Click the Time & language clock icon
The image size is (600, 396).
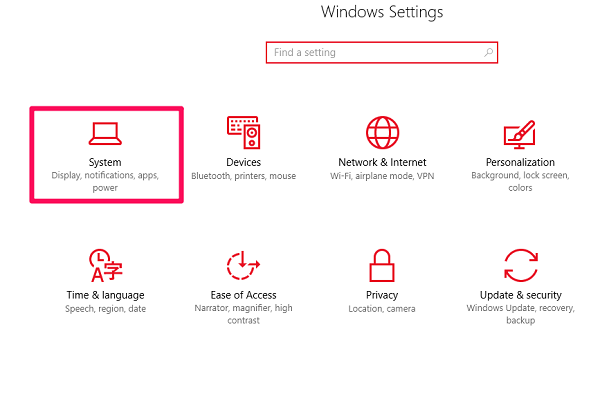pyautogui.click(x=106, y=266)
